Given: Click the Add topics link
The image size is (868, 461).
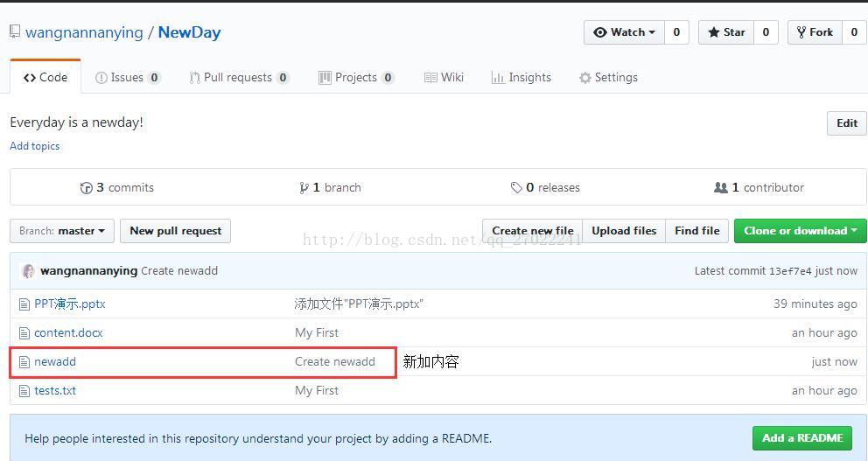Looking at the screenshot, I should (35, 146).
